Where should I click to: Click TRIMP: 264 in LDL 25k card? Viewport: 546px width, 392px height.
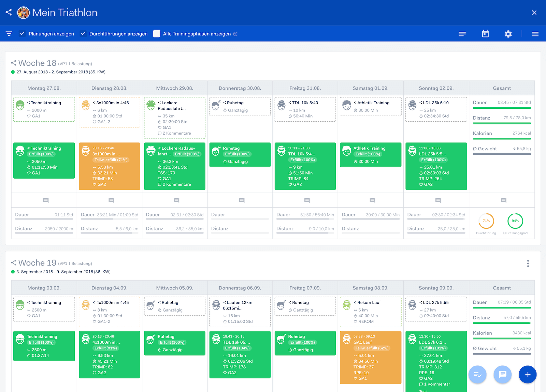[x=430, y=179]
